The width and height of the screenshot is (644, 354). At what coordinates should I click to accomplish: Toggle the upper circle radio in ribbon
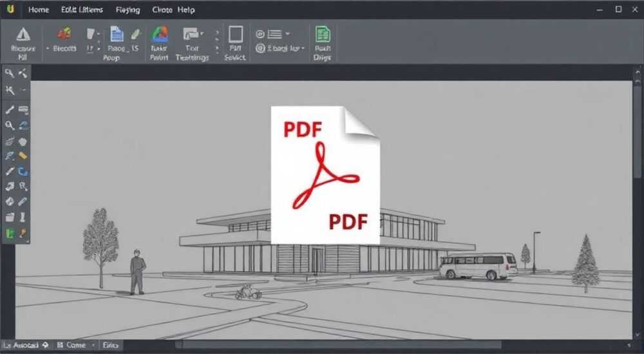point(260,34)
